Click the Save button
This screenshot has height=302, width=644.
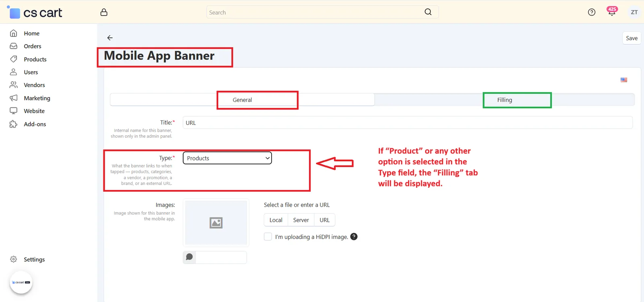pos(632,38)
